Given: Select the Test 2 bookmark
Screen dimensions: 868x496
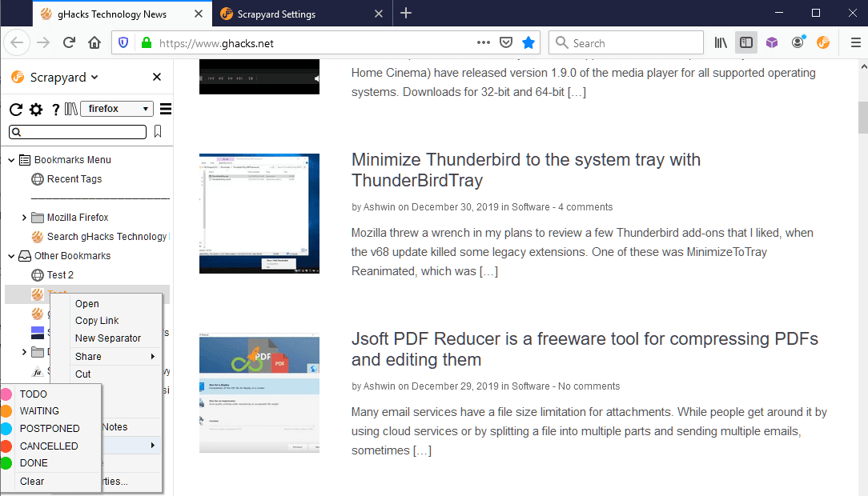Looking at the screenshot, I should point(60,275).
